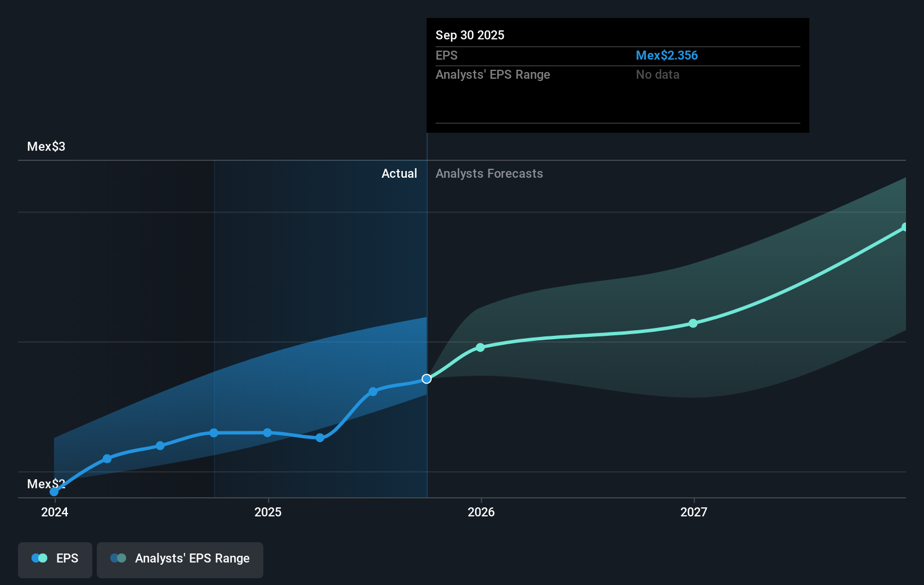The height and width of the screenshot is (585, 924).
Task: Switch to the Actual chart section
Action: (x=399, y=174)
